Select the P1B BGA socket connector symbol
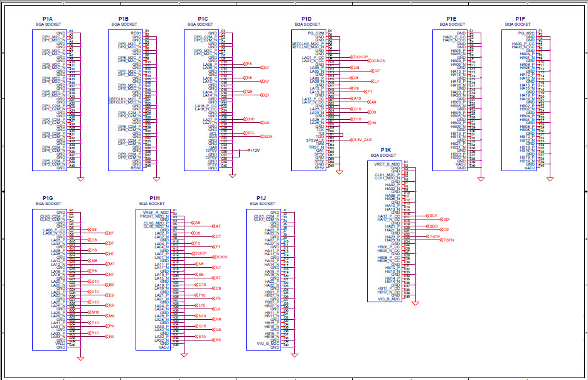This screenshot has height=380, width=588. pyautogui.click(x=126, y=100)
